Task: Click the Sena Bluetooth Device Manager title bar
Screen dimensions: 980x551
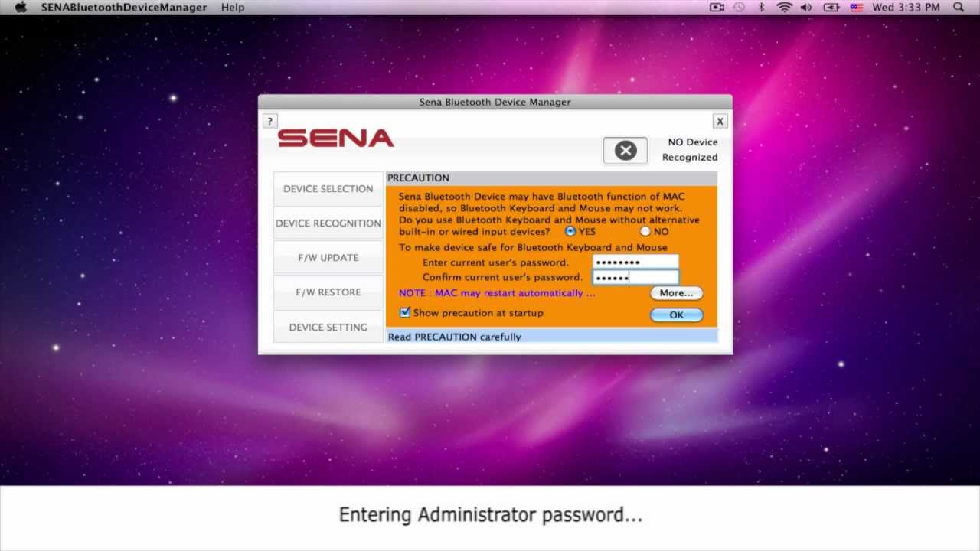Action: [x=495, y=102]
